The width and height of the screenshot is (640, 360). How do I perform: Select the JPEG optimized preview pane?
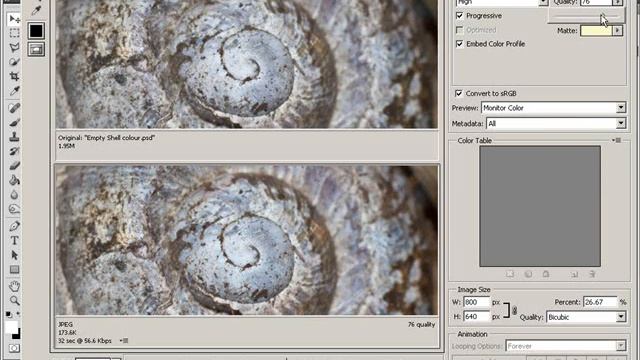click(247, 240)
